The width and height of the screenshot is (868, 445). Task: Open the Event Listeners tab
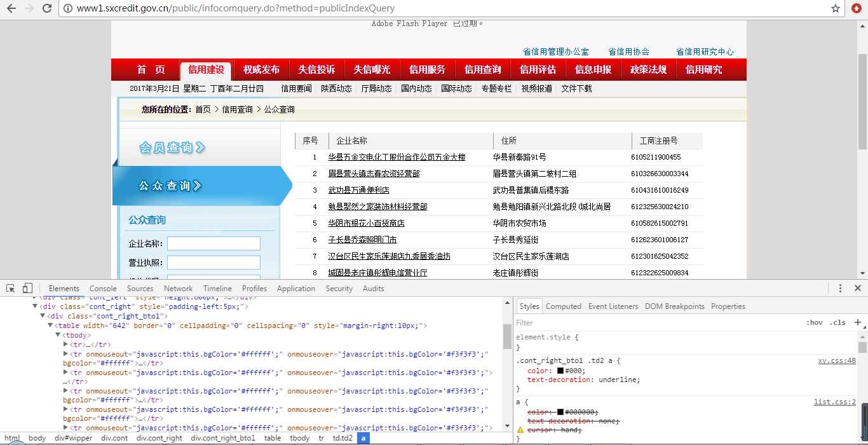click(x=613, y=306)
